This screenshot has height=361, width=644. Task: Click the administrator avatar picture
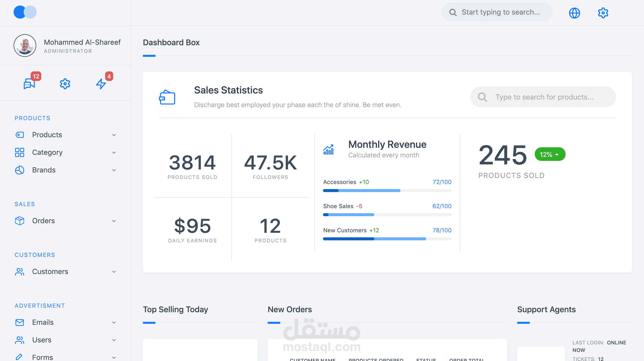click(x=25, y=46)
